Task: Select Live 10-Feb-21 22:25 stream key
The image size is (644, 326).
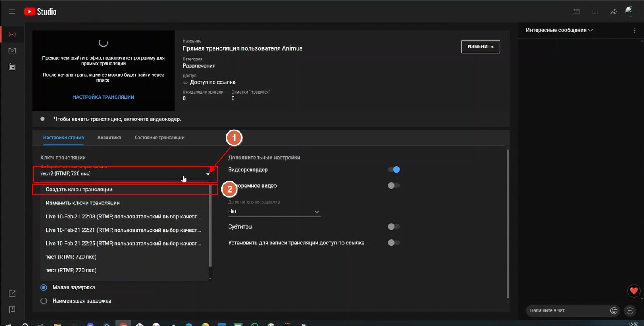Action: point(125,244)
